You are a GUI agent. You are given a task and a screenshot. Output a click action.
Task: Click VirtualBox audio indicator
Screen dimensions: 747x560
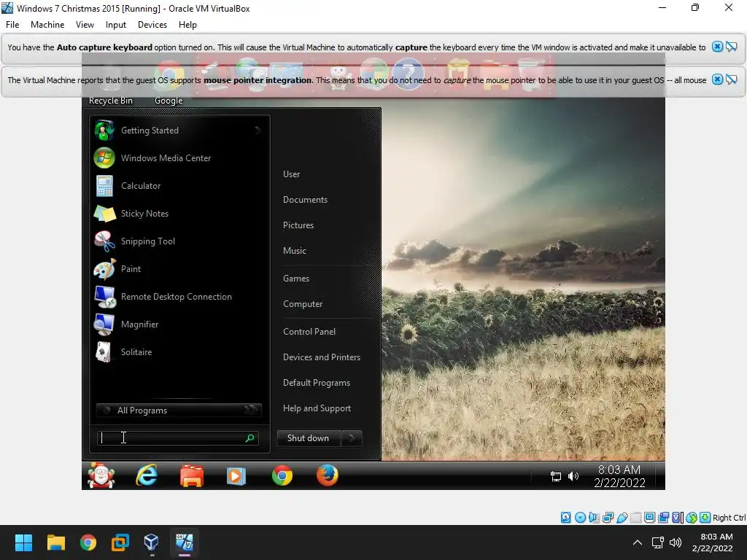tap(594, 518)
